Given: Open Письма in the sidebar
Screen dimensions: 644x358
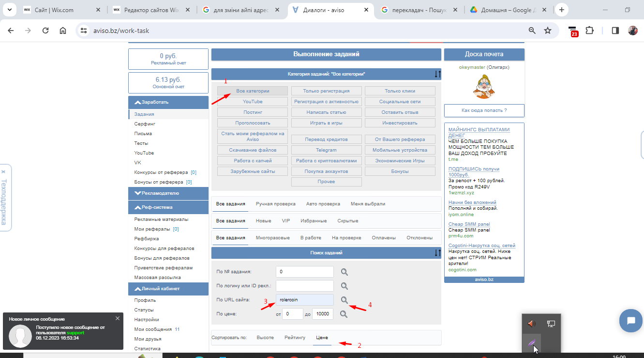Looking at the screenshot, I should (143, 134).
